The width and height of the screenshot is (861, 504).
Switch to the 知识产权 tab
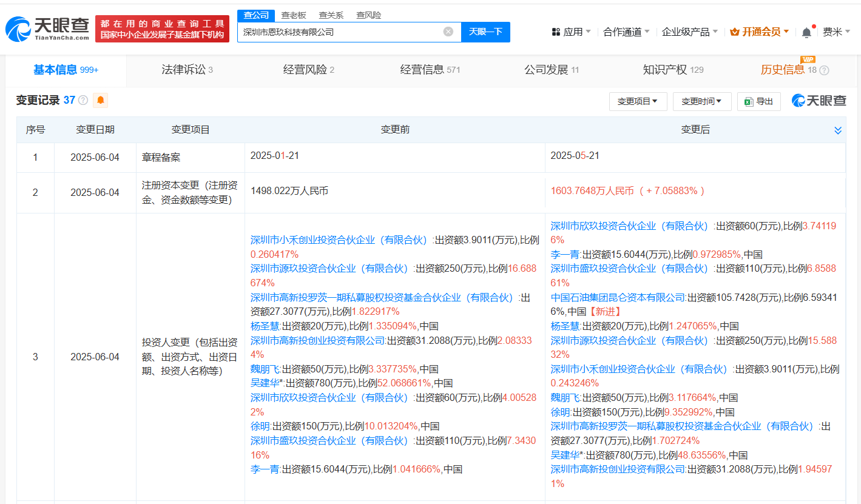[x=673, y=70]
